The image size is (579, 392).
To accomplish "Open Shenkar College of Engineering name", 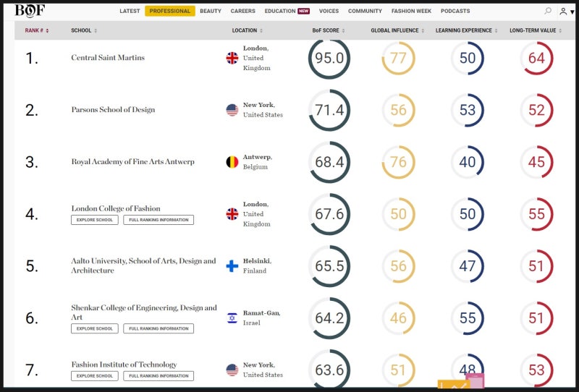I will [x=144, y=312].
